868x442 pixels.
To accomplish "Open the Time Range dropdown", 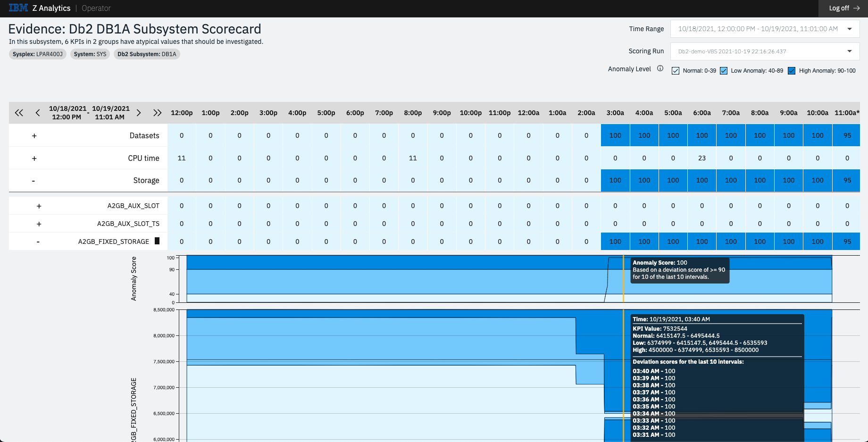I will point(765,29).
